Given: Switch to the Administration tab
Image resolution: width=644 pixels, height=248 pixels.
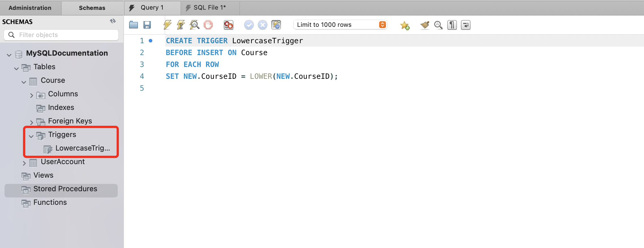Looking at the screenshot, I should click(x=30, y=8).
